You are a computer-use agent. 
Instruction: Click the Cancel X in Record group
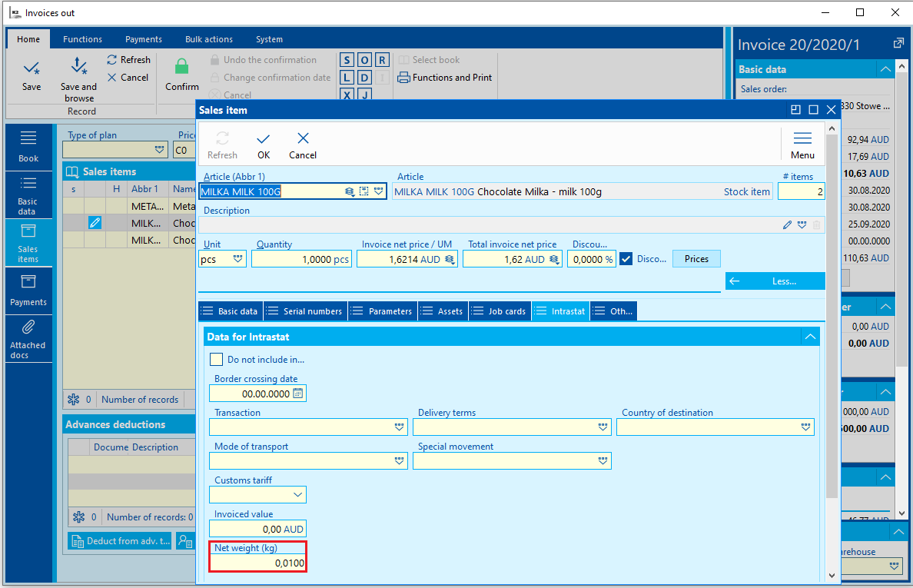point(111,78)
